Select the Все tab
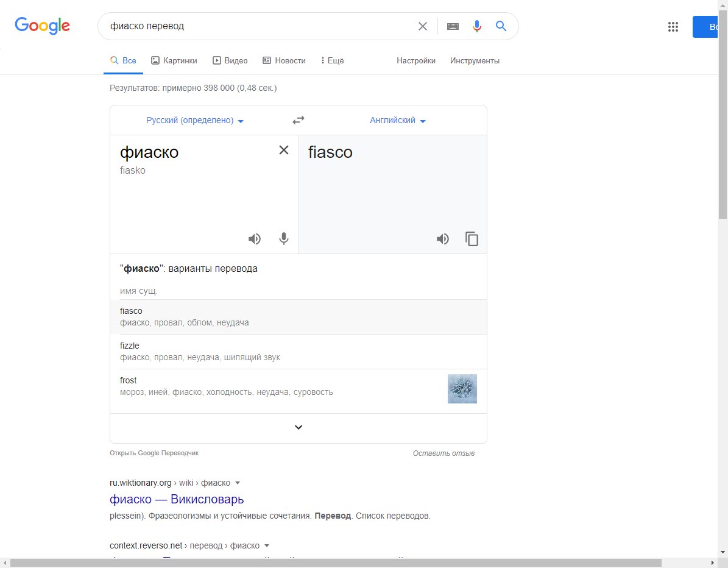The width and height of the screenshot is (728, 568). click(x=124, y=61)
